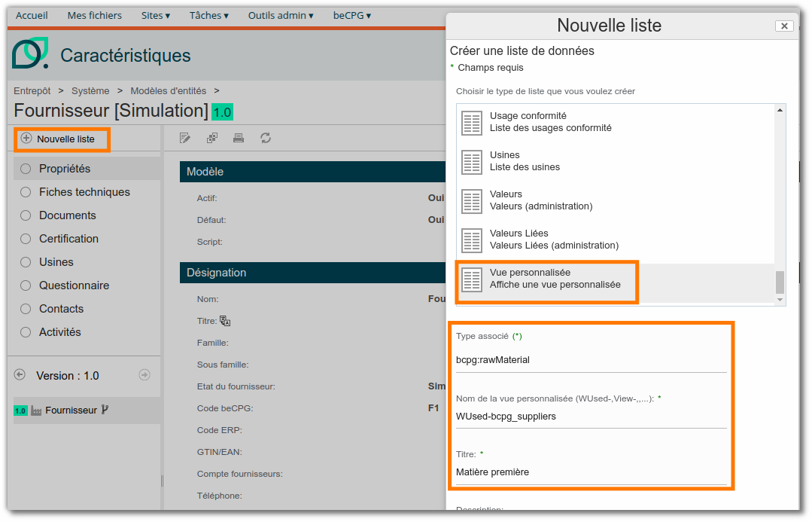812x522 pixels.
Task: Select the Propriétés radio option
Action: tap(26, 169)
